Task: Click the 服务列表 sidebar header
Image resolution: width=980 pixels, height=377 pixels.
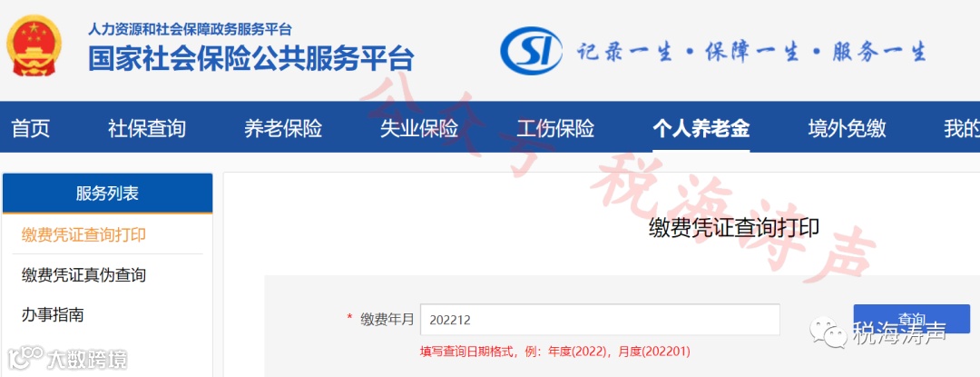Action: point(107,193)
